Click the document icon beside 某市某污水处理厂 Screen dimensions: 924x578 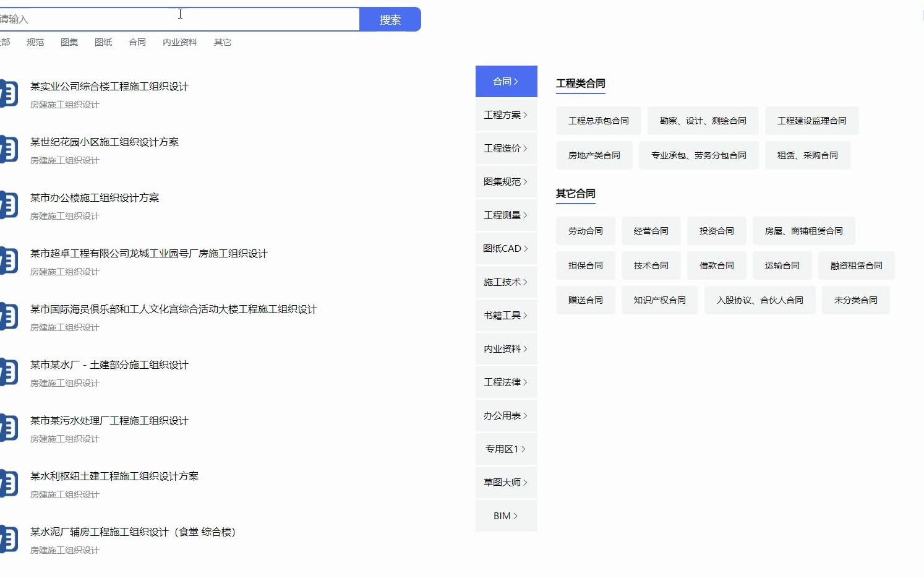(9, 428)
